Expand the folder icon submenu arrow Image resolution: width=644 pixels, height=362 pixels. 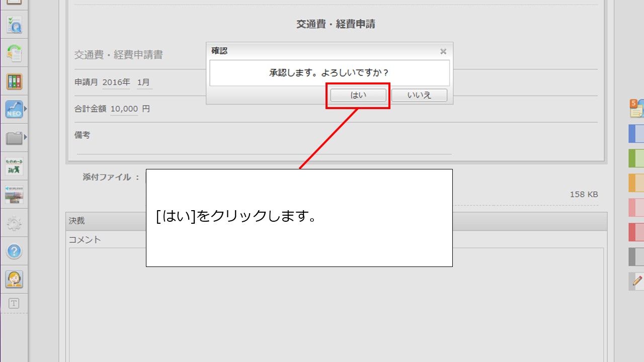coord(25,137)
